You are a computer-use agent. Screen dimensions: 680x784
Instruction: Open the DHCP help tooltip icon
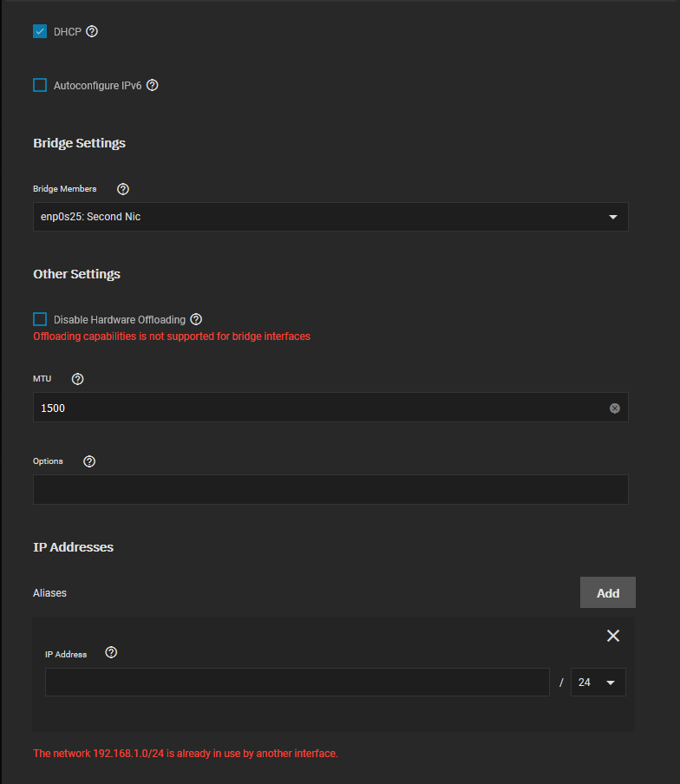[91, 31]
